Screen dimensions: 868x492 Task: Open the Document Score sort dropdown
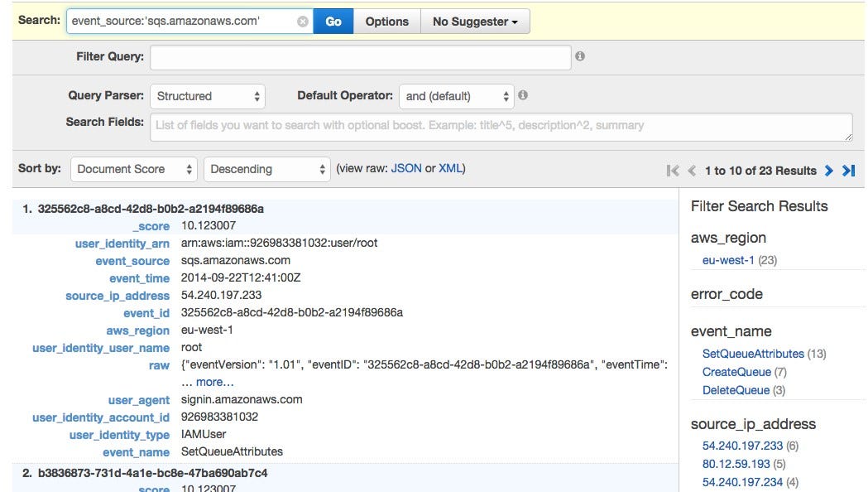(x=132, y=169)
